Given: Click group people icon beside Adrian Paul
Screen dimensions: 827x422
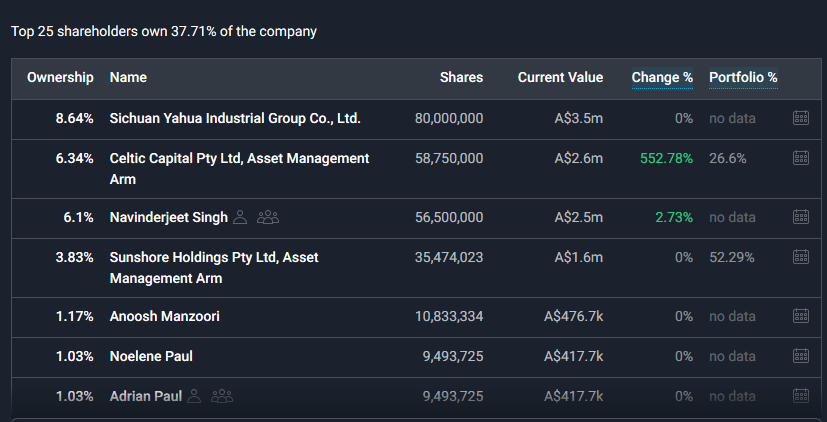Looking at the screenshot, I should (x=222, y=396).
